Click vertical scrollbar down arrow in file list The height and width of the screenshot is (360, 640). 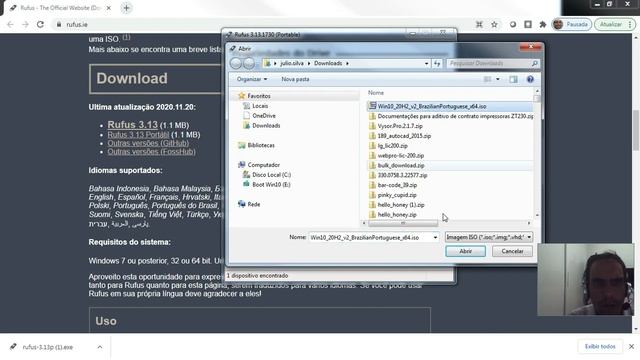click(537, 215)
